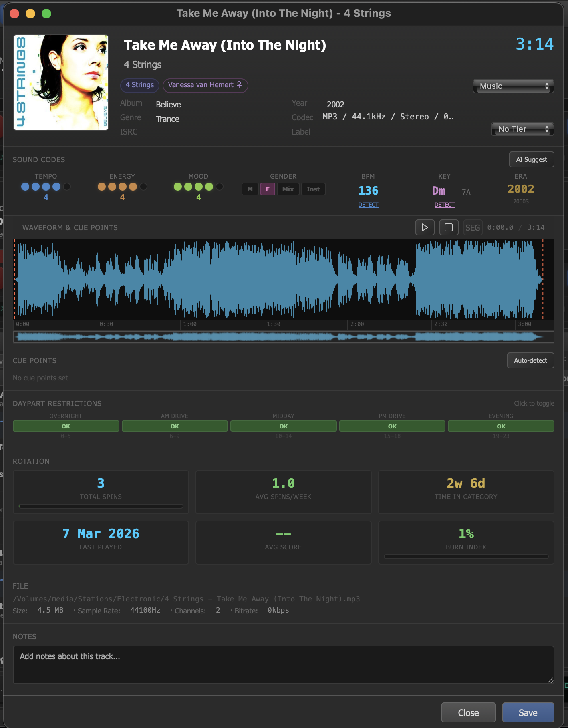Click the era value 2002

click(521, 189)
